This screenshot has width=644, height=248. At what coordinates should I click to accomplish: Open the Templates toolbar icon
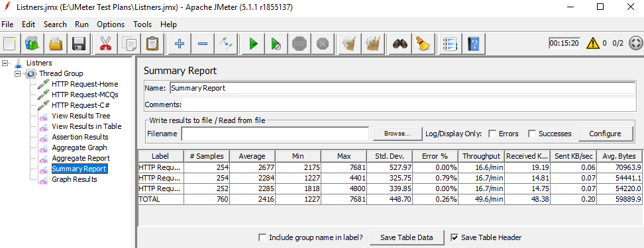point(32,43)
